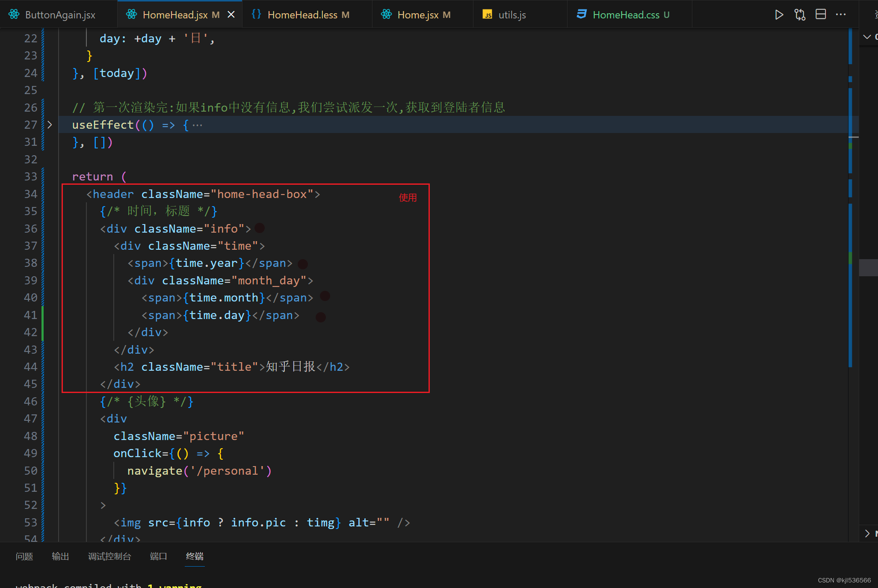
Task: Open the 调试控制台 panel tab
Action: pyautogui.click(x=109, y=556)
